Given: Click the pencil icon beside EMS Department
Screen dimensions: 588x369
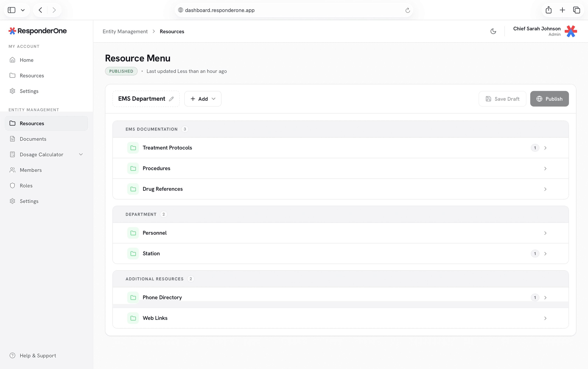Looking at the screenshot, I should 171,99.
